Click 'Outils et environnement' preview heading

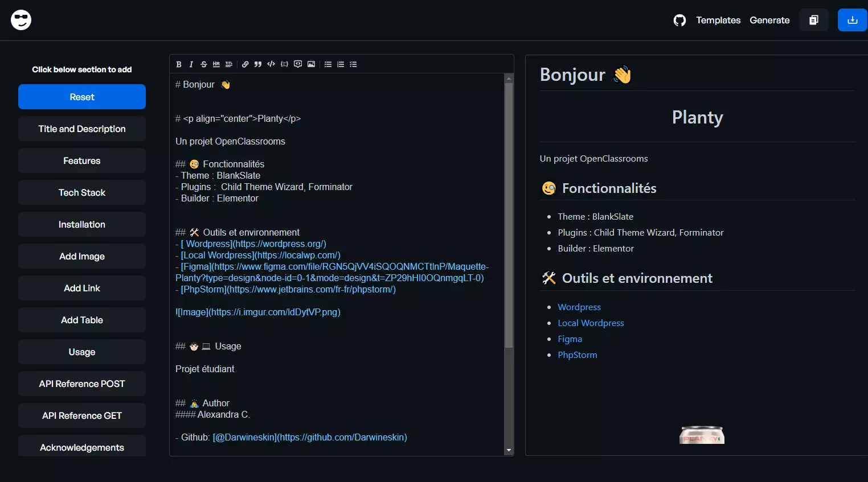coord(637,278)
